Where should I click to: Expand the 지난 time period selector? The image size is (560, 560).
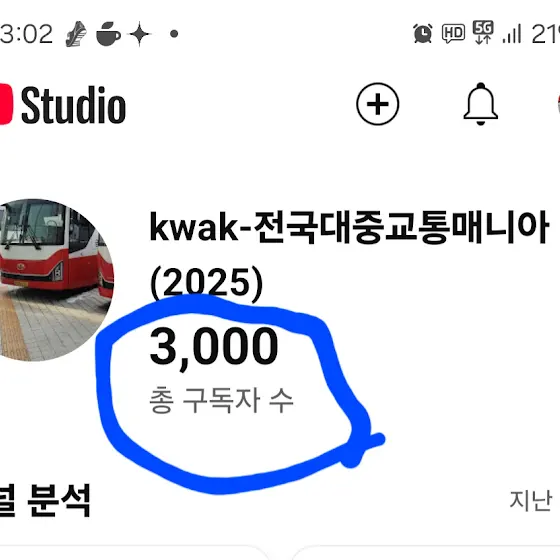pyautogui.click(x=531, y=500)
